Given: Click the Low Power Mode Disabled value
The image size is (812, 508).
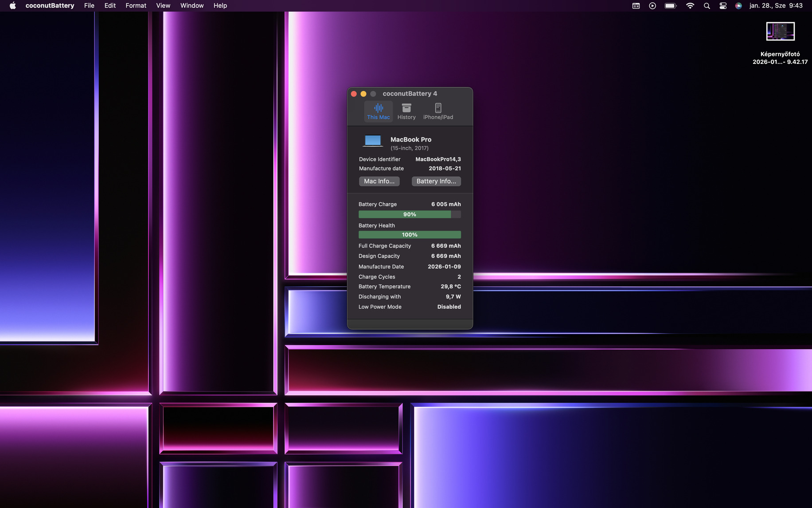Looking at the screenshot, I should (449, 307).
